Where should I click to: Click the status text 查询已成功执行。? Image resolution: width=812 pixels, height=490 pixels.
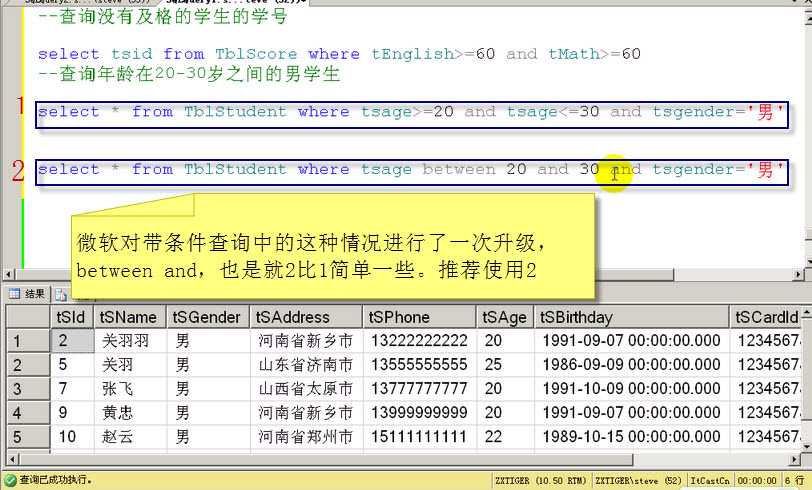(x=56, y=480)
